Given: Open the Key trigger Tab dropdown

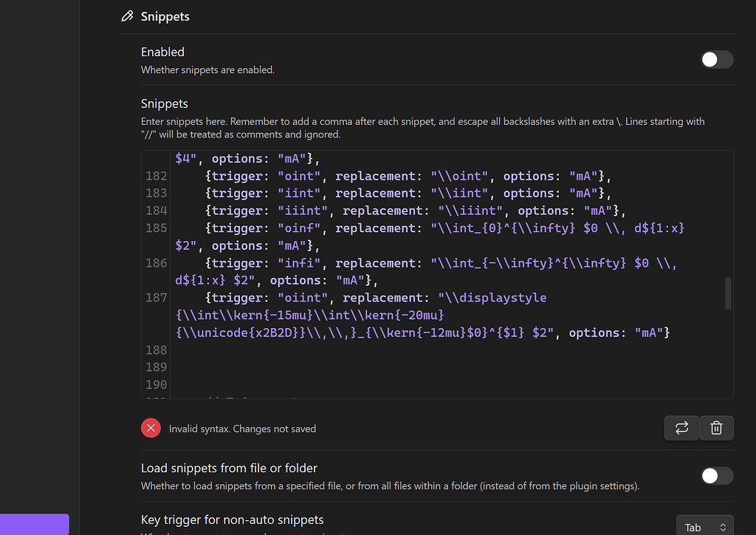Looking at the screenshot, I should (704, 526).
